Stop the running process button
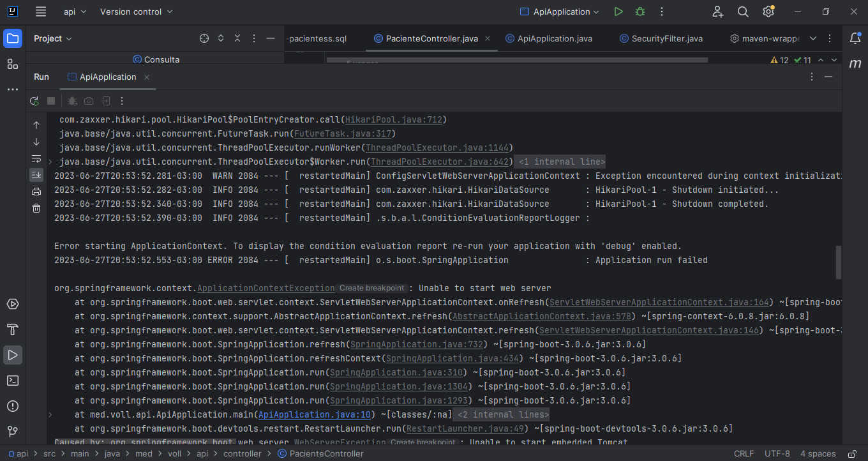This screenshot has width=868, height=461. 51,101
